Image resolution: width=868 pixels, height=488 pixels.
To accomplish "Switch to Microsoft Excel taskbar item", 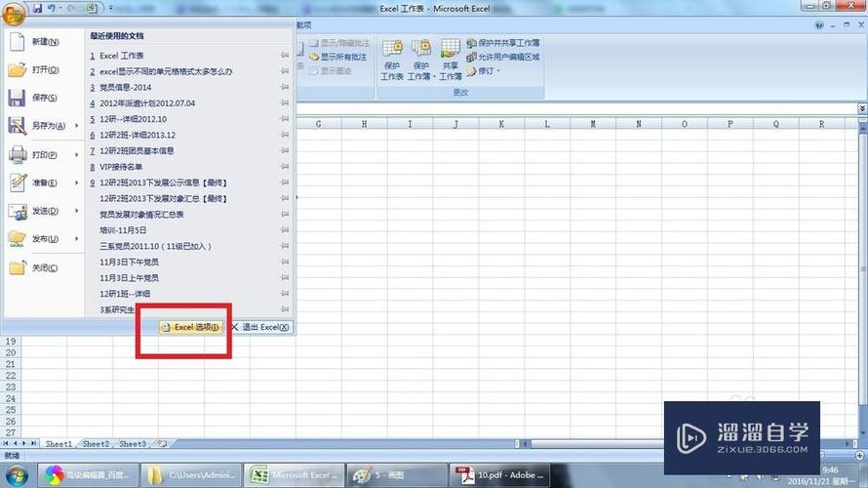I will [x=295, y=475].
